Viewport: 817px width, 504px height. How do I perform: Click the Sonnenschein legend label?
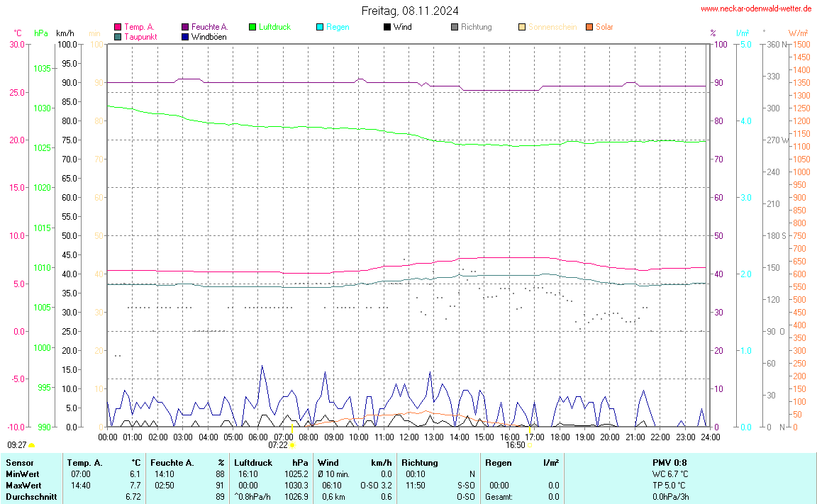point(552,27)
